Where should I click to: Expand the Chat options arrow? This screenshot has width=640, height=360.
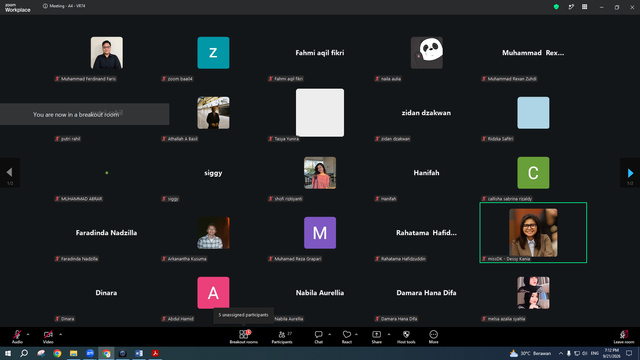click(x=329, y=334)
